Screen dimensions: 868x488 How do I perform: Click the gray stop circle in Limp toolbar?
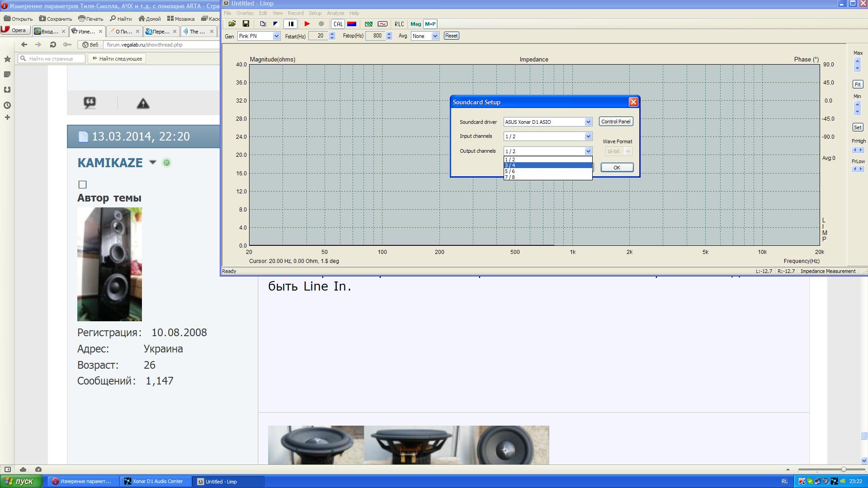(x=321, y=24)
